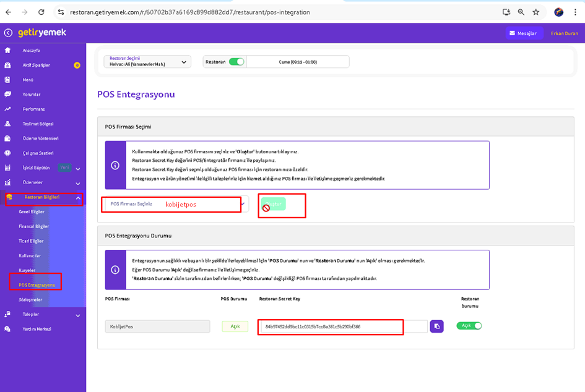Image resolution: width=585 pixels, height=392 pixels.
Task: Click the Talepler icon in sidebar
Action: pos(7,314)
